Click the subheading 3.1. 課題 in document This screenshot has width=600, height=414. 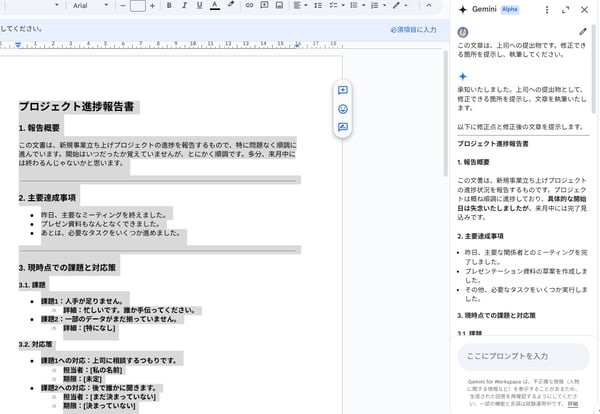click(32, 285)
